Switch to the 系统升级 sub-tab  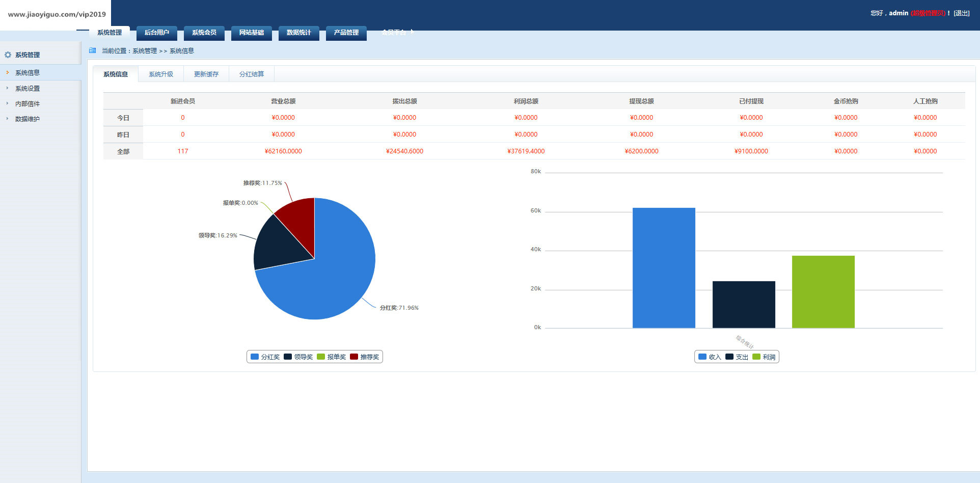tap(161, 74)
